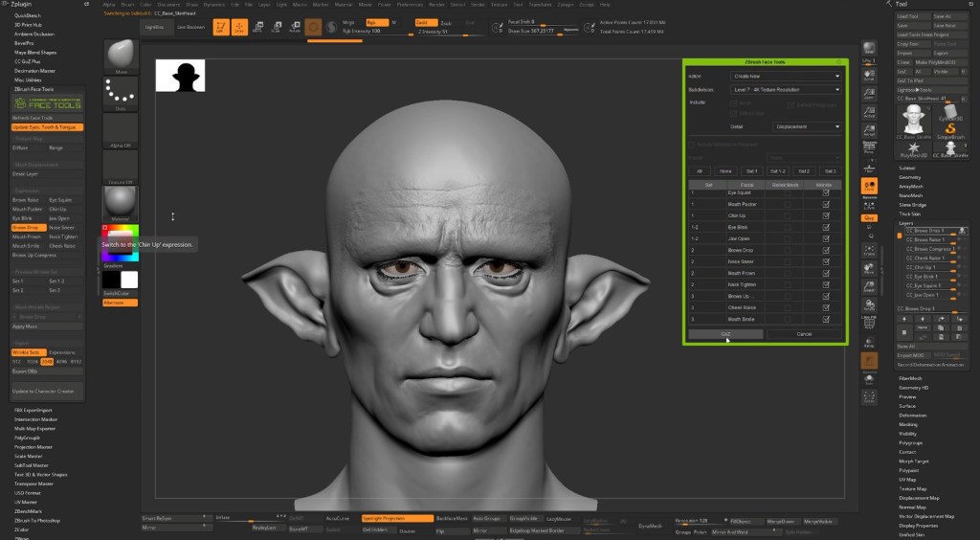Activate the Draw mode icon
This screenshot has width=980, height=540.
pyautogui.click(x=239, y=27)
